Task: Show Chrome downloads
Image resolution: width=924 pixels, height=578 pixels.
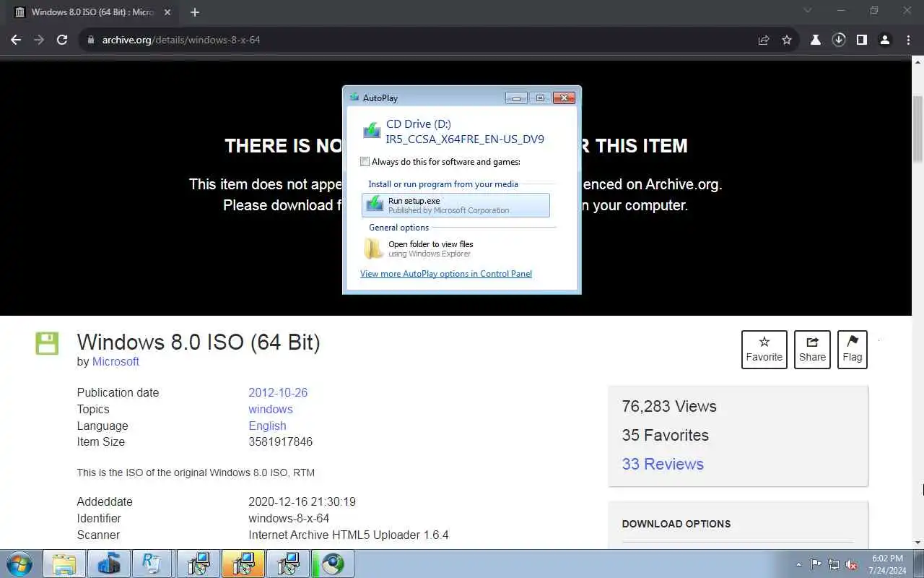Action: pyautogui.click(x=839, y=40)
